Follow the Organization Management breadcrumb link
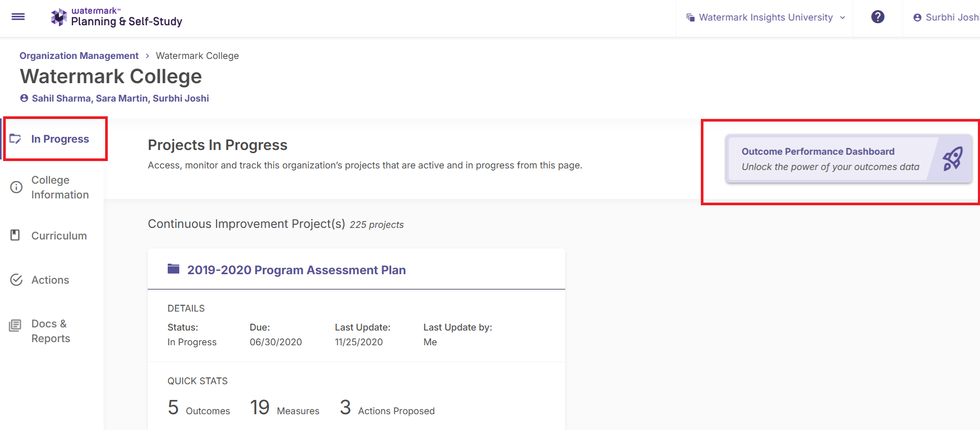 pyautogui.click(x=79, y=56)
